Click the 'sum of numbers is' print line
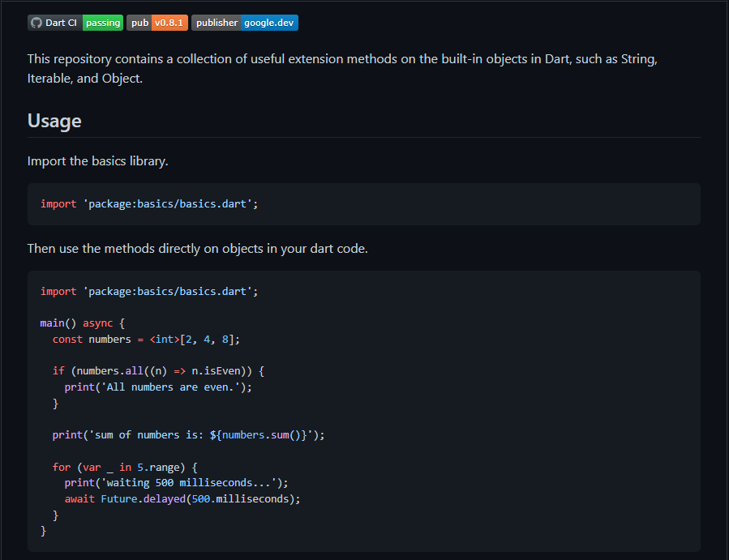Viewport: 729px width, 560px height. pyautogui.click(x=188, y=435)
